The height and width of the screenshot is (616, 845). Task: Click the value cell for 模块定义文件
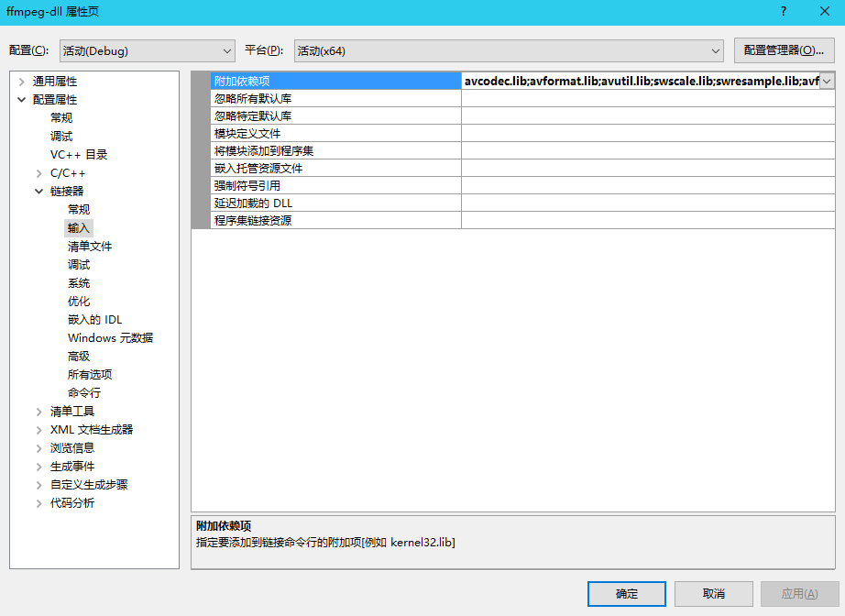click(x=648, y=133)
